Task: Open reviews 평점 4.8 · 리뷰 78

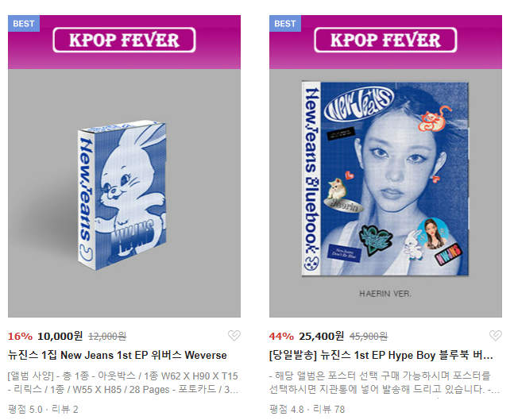Action: [307, 410]
